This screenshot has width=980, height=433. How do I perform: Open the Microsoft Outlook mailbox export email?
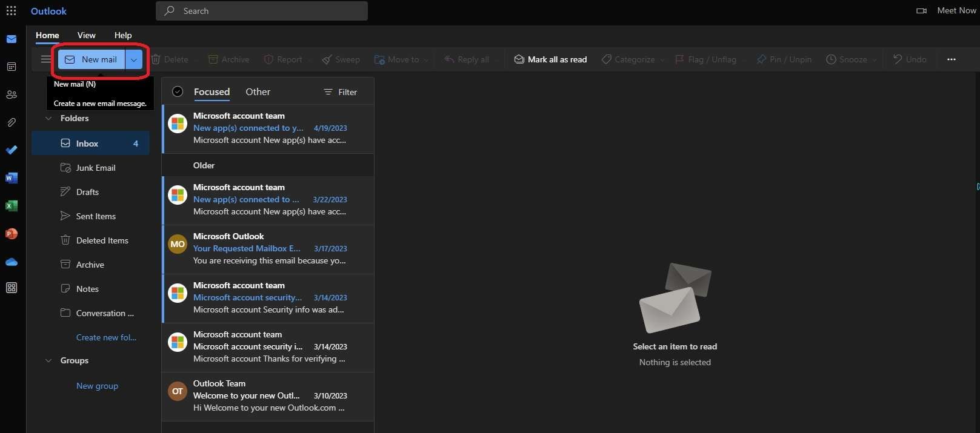268,249
